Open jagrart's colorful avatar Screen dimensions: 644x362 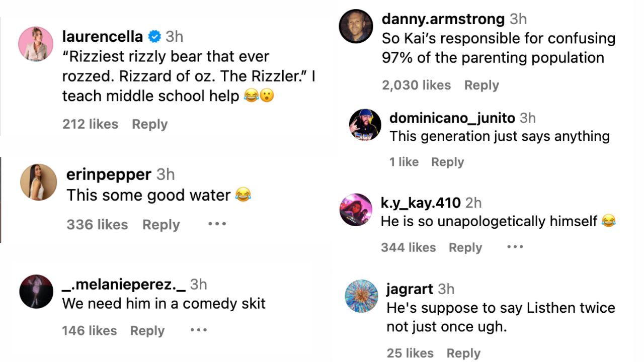point(361,296)
